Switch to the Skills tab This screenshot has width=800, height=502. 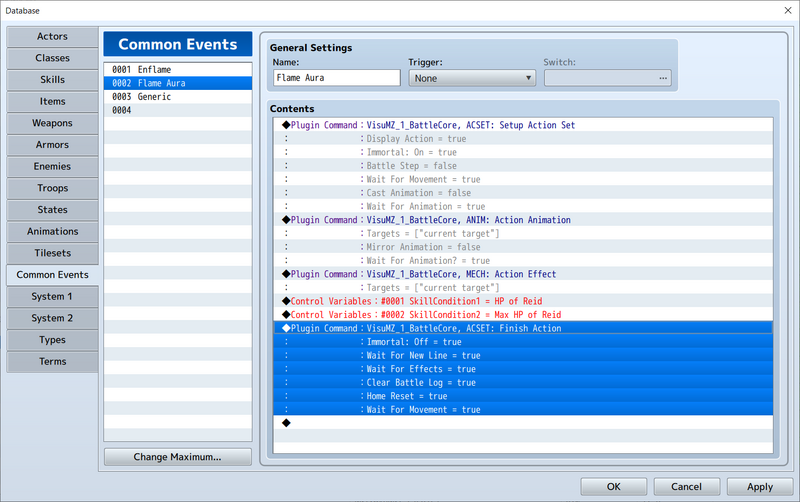[x=52, y=80]
